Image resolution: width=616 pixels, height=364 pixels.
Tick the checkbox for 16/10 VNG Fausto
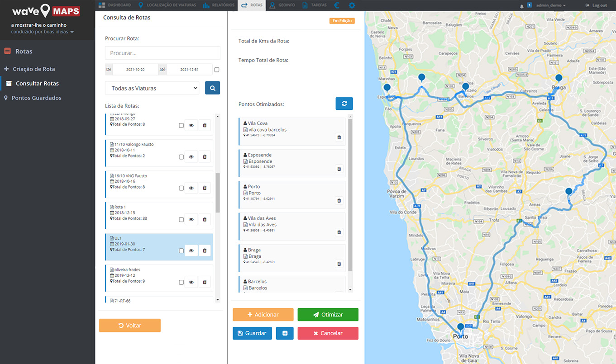181,188
